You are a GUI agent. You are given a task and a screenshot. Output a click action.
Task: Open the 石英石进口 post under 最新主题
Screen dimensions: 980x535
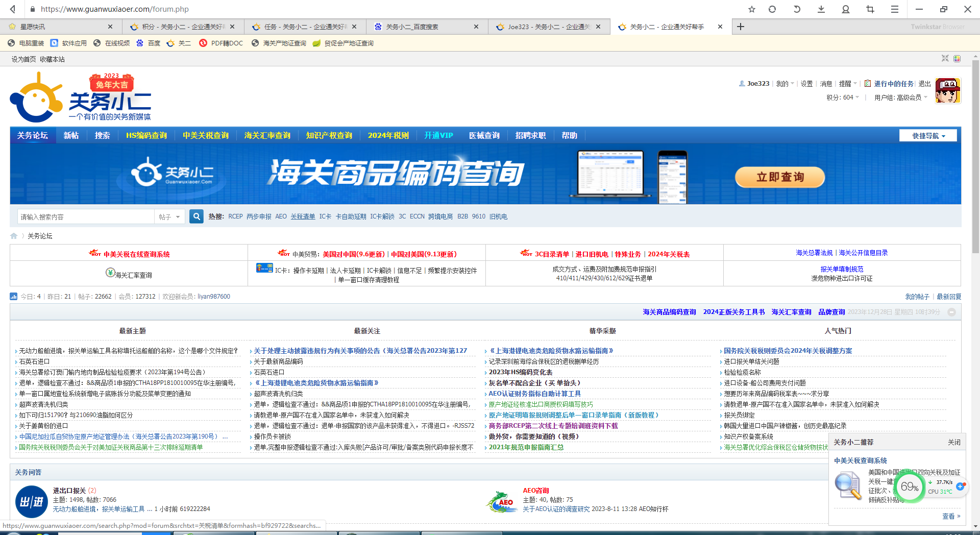[34, 361]
